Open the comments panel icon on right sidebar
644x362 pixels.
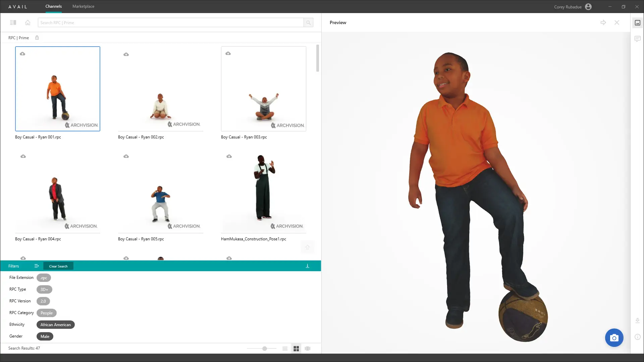pyautogui.click(x=637, y=39)
